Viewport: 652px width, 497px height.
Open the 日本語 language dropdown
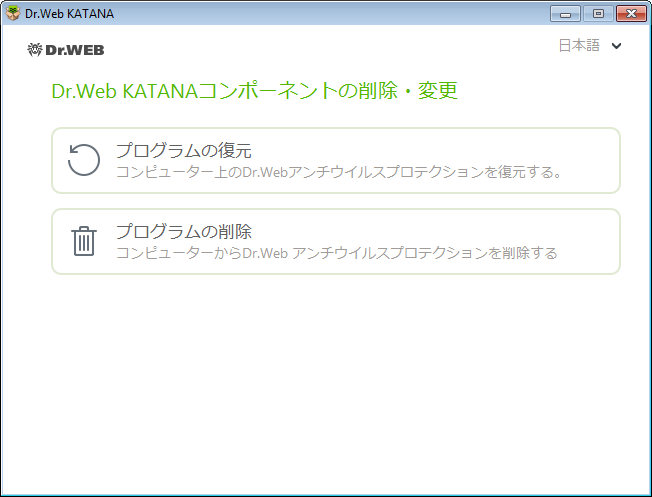590,45
